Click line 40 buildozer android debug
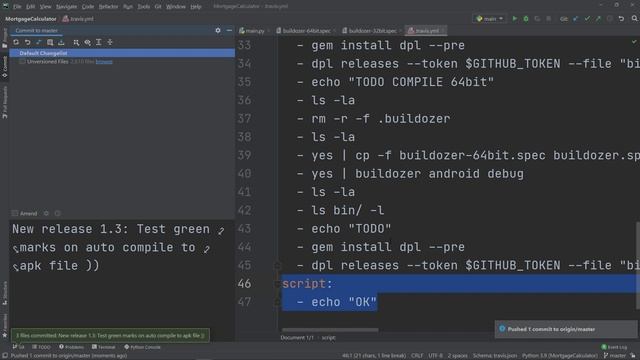Image resolution: width=640 pixels, height=360 pixels. point(417,173)
